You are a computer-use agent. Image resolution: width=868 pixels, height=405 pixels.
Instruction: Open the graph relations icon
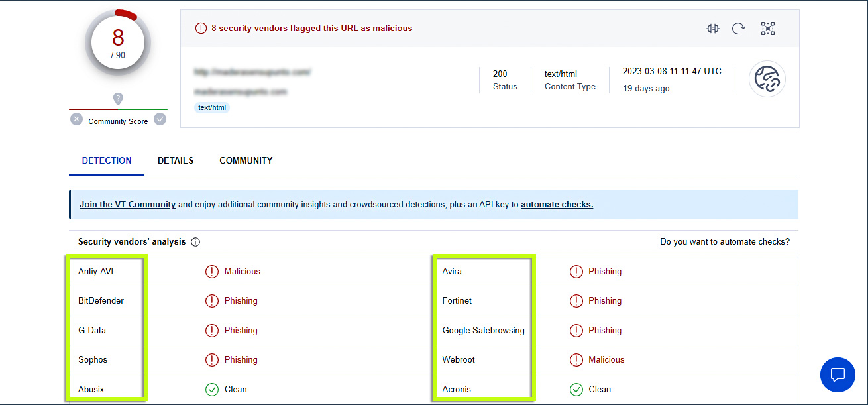click(x=768, y=29)
